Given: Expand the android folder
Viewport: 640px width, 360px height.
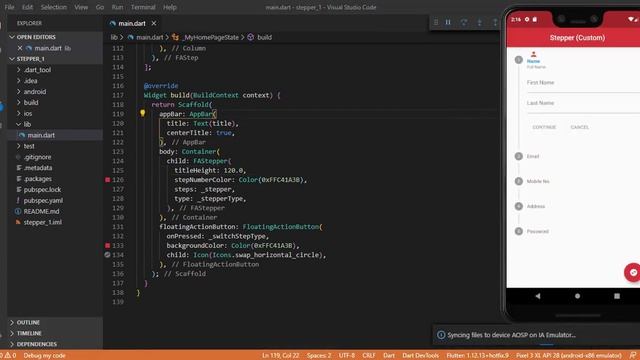Looking at the screenshot, I should tap(18, 92).
